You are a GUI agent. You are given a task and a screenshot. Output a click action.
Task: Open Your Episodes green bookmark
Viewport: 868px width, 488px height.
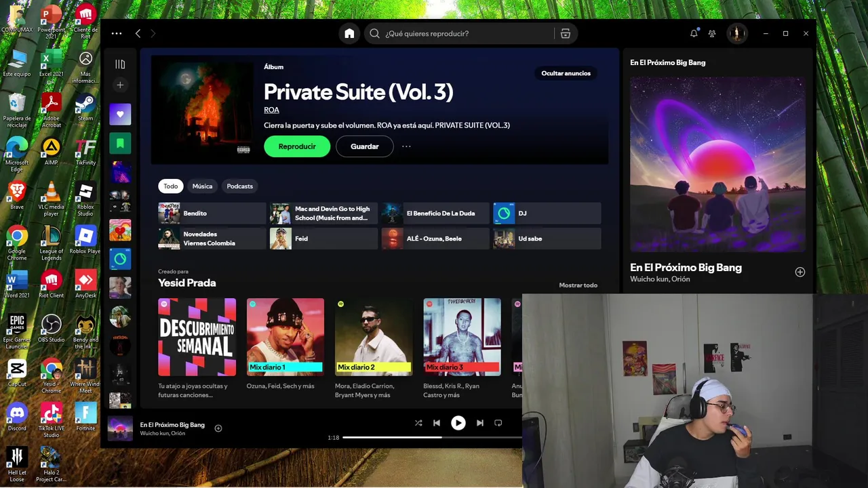120,143
